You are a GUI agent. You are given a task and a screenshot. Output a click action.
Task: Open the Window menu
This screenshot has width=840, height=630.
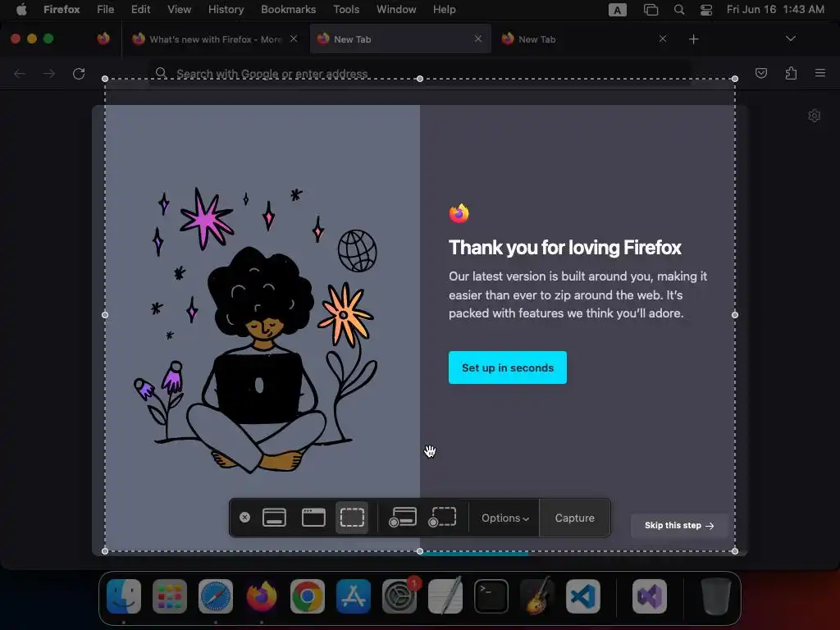coord(396,9)
